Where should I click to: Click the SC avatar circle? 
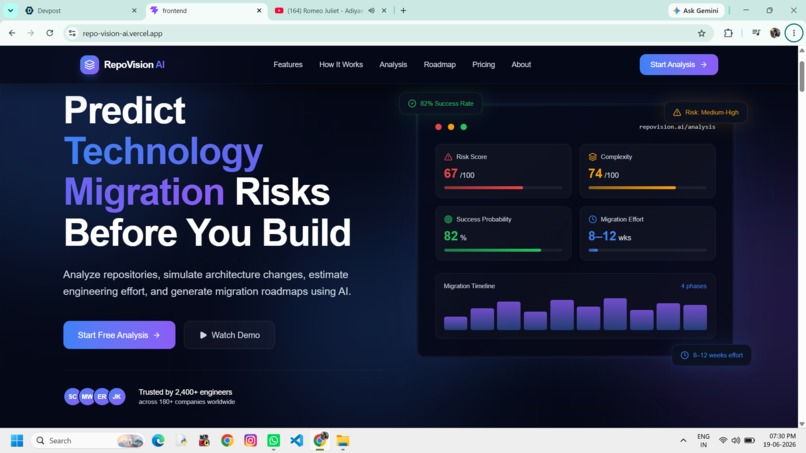[x=72, y=396]
